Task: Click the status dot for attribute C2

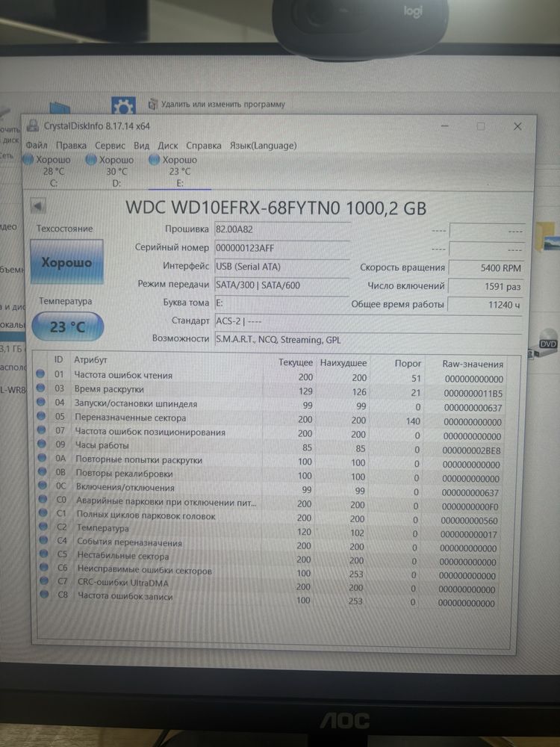Action: 43,527
